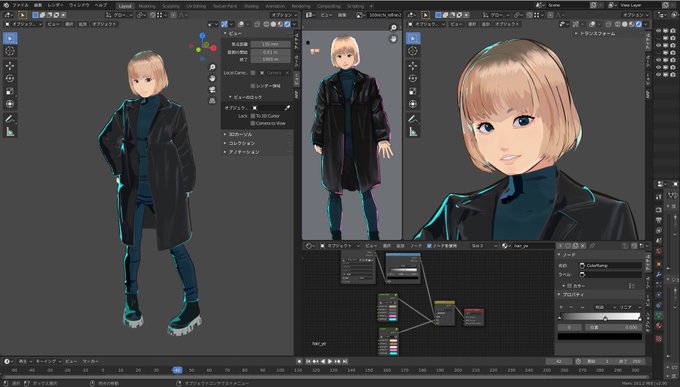
Task: Click pan hand icon in image editor
Action: coord(393,39)
